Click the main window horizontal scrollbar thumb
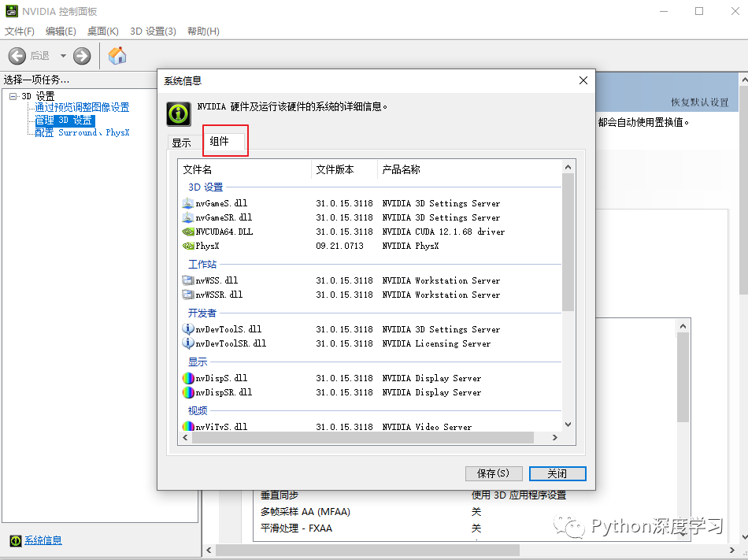 (x=368, y=551)
